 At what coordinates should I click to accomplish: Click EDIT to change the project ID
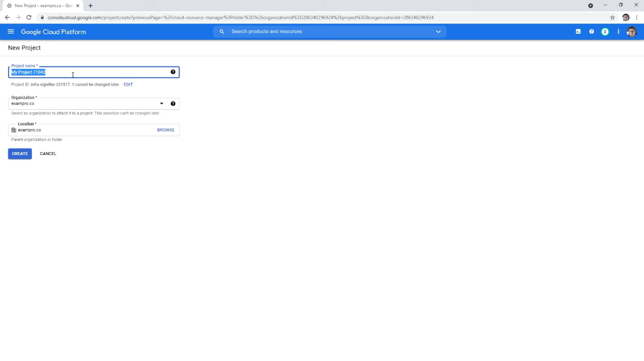(128, 84)
